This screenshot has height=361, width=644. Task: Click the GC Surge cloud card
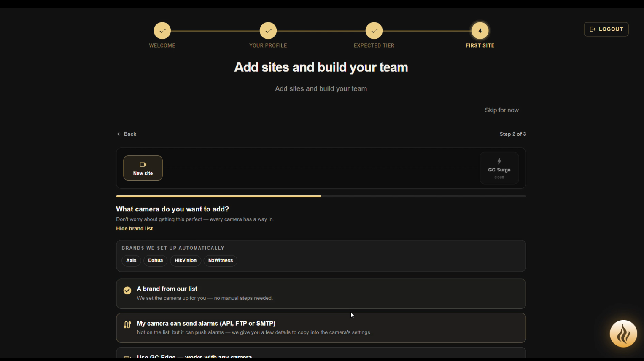499,168
